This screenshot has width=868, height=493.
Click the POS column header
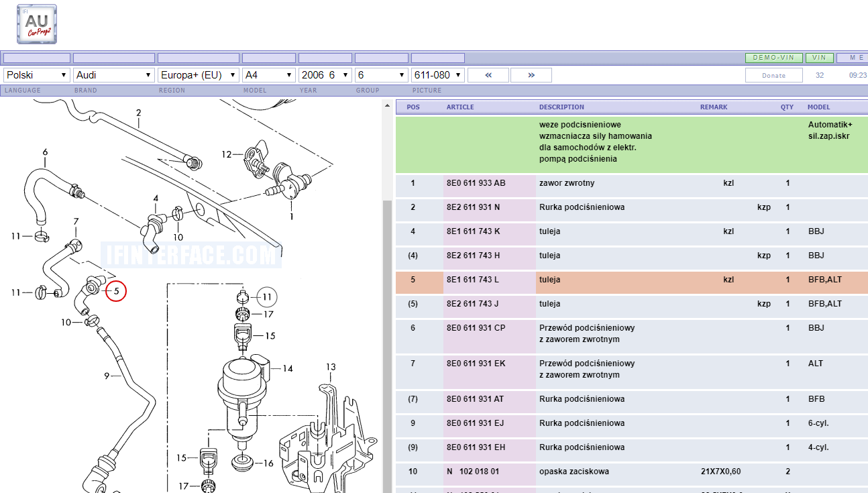coord(413,107)
